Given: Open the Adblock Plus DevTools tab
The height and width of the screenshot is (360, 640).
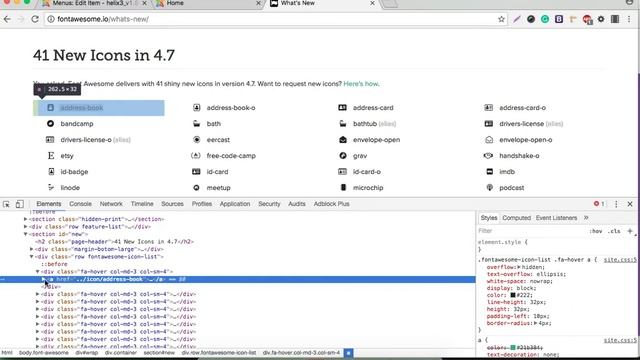Looking at the screenshot, I should (331, 204).
